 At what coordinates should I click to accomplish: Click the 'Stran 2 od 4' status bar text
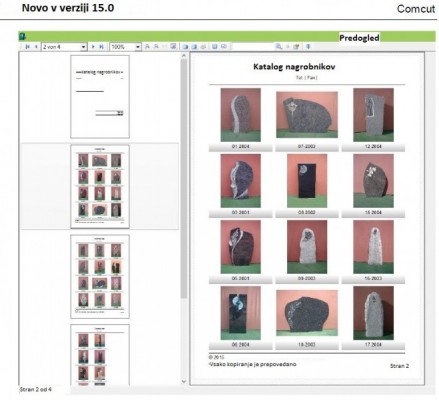[x=36, y=390]
